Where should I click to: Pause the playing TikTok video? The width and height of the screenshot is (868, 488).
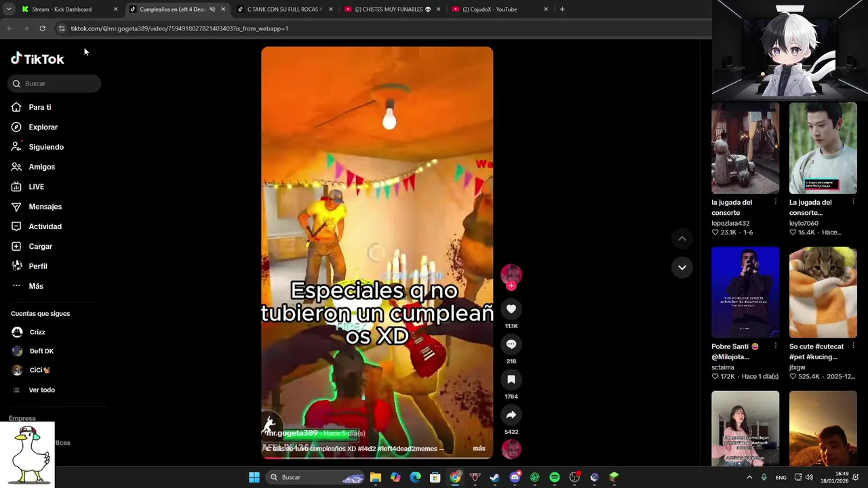coord(377,252)
